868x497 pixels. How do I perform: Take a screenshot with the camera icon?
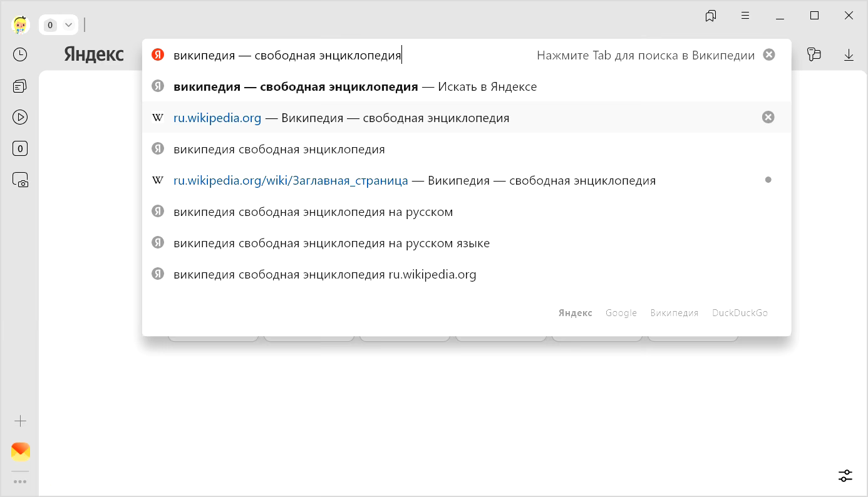20,180
